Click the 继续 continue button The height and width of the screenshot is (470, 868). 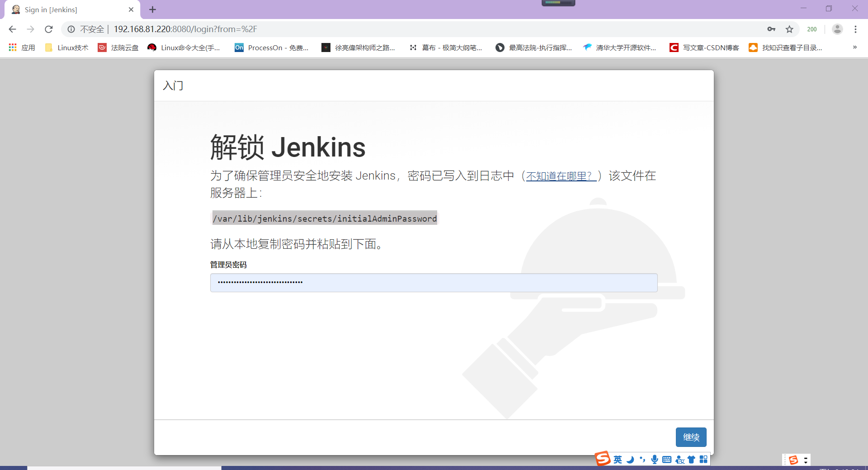(x=691, y=437)
